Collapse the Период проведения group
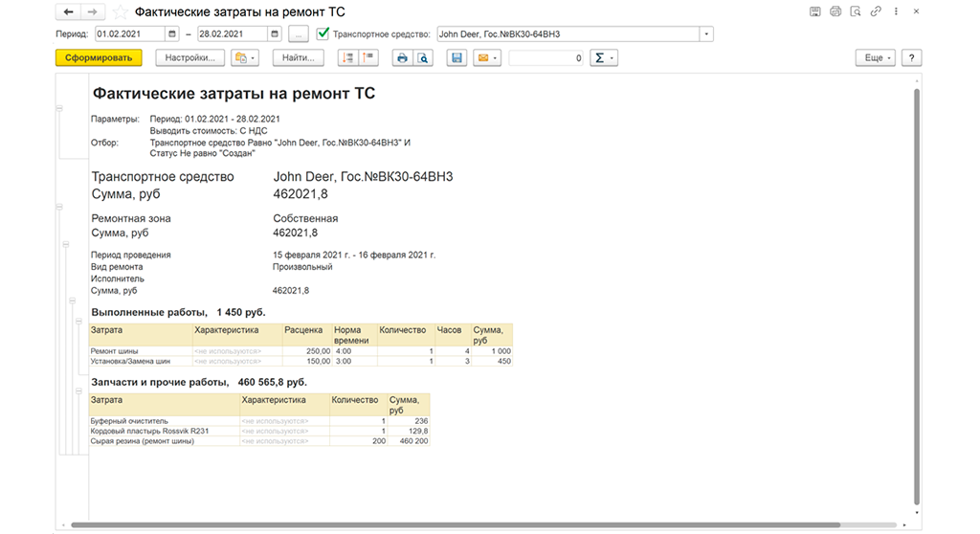This screenshot has width=980, height=534. pyautogui.click(x=72, y=300)
